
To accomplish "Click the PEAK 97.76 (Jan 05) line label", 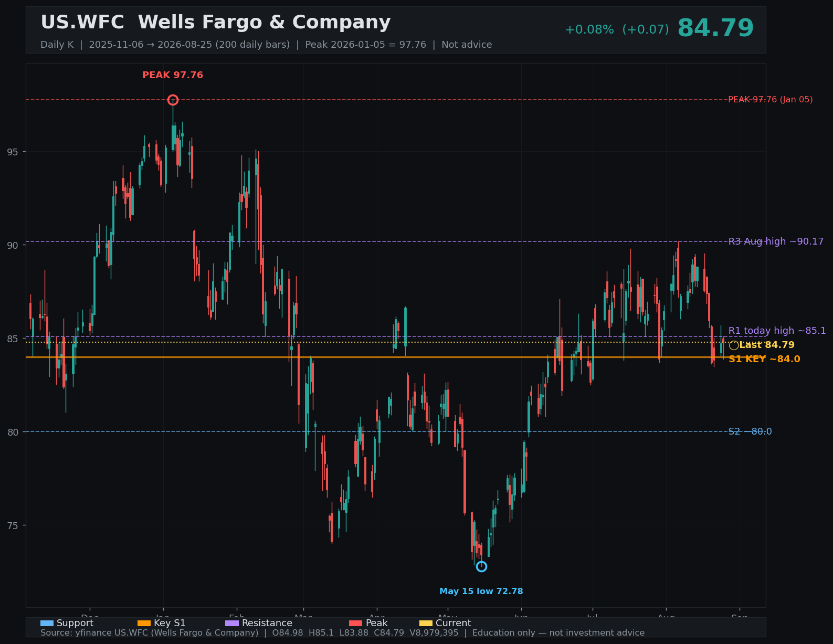I will tap(771, 100).
